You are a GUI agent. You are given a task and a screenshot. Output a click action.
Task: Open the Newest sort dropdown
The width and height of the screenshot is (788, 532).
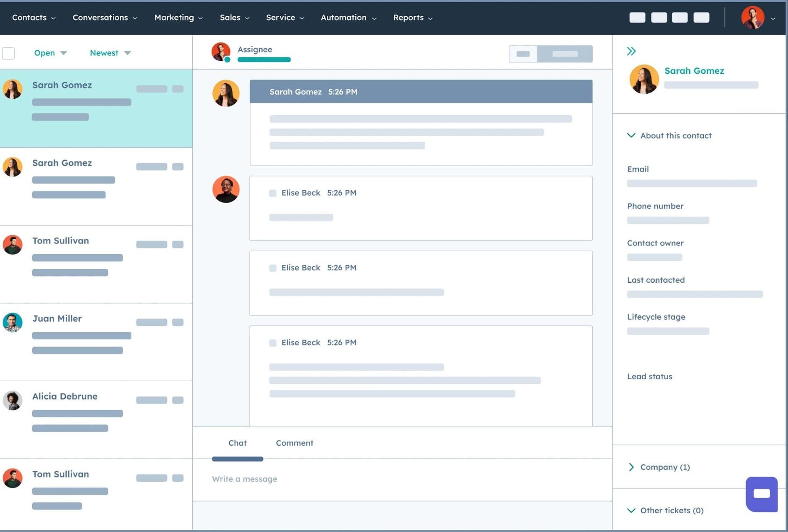(x=110, y=53)
